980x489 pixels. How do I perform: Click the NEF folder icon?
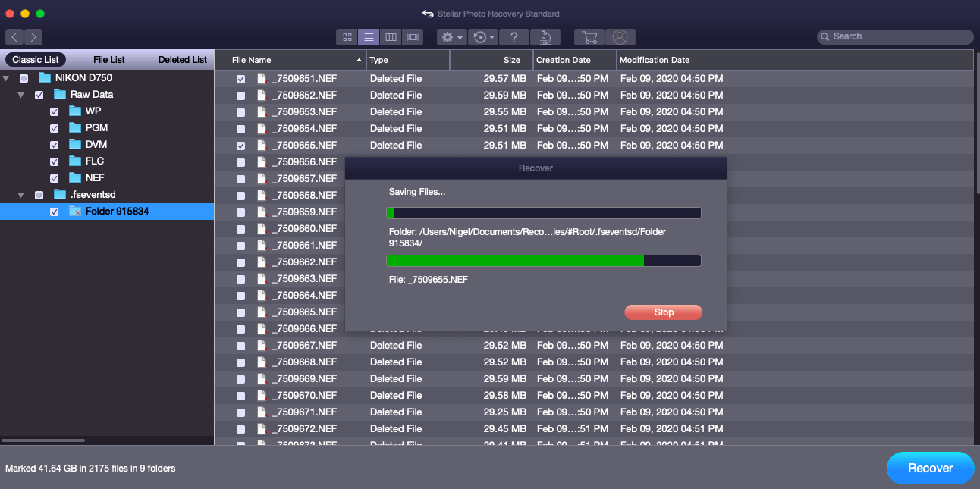tap(75, 177)
